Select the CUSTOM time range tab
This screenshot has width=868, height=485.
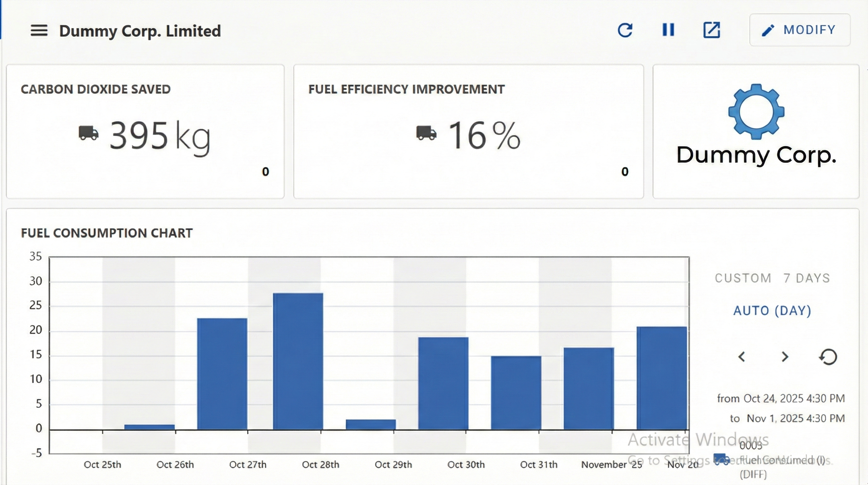point(743,278)
